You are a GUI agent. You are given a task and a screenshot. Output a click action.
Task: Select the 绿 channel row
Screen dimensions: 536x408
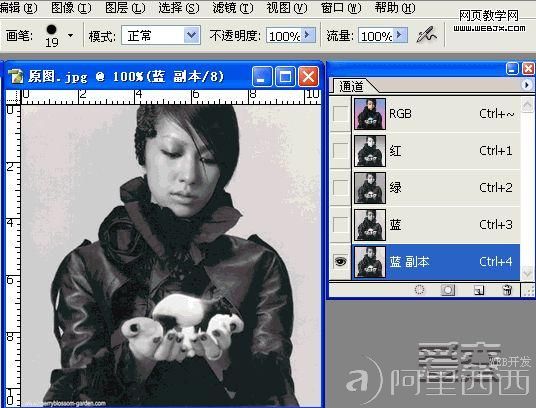pyautogui.click(x=425, y=188)
